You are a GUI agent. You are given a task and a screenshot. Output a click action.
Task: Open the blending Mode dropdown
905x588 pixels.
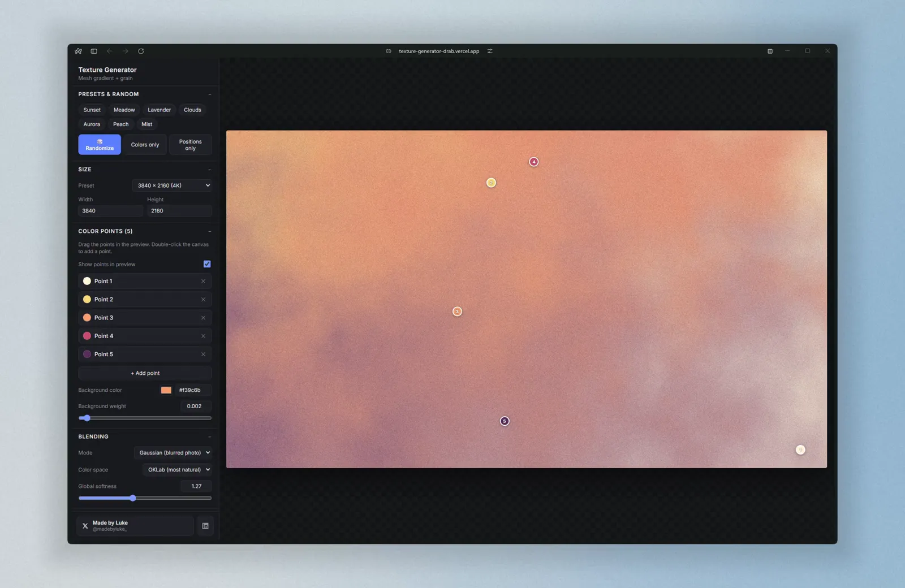click(x=173, y=452)
